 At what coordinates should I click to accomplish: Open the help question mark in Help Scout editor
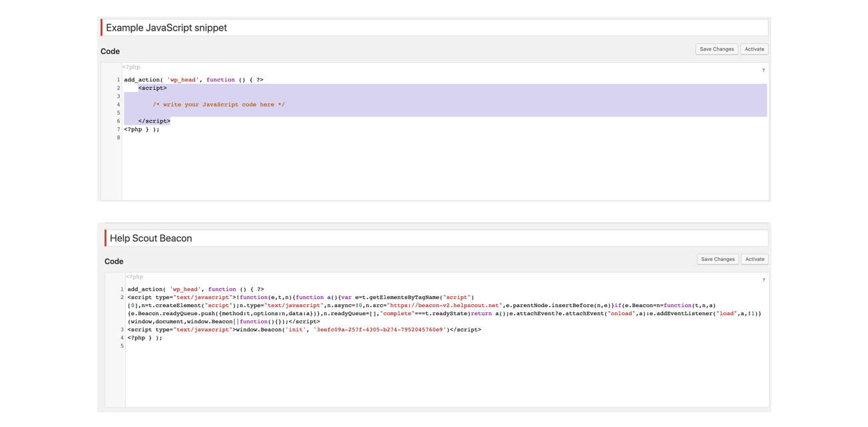pyautogui.click(x=763, y=280)
